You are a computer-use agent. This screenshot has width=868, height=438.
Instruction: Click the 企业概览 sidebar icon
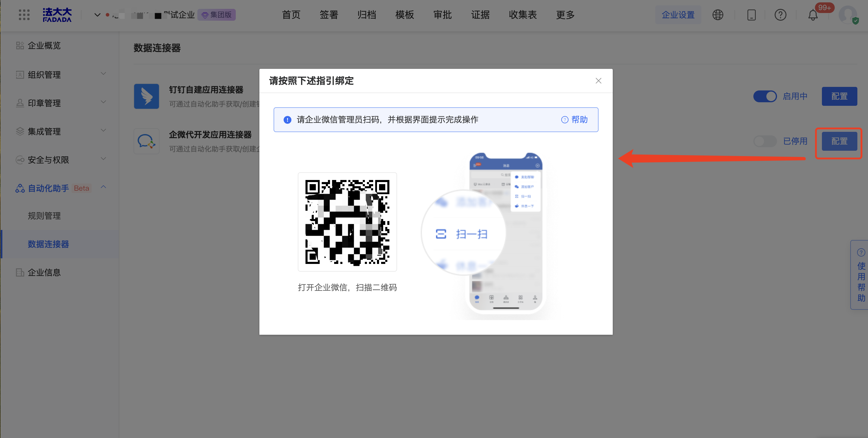click(20, 46)
